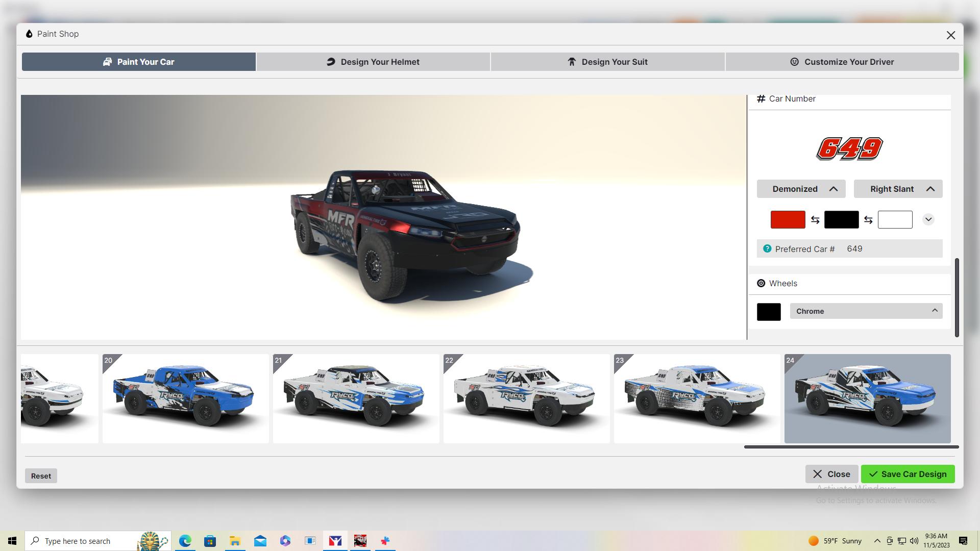This screenshot has width=980, height=551.
Task: Click the Paint Shop droplet icon
Action: point(29,34)
